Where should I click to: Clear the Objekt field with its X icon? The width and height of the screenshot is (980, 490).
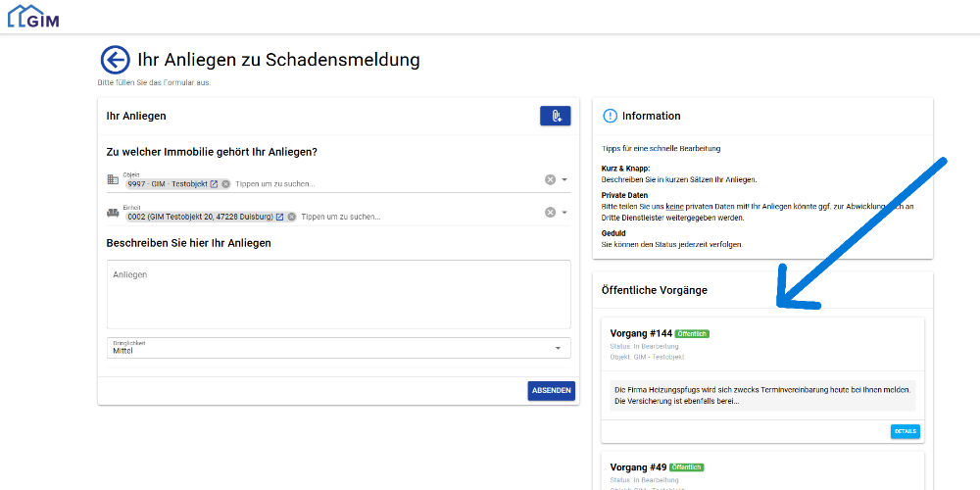pyautogui.click(x=550, y=179)
